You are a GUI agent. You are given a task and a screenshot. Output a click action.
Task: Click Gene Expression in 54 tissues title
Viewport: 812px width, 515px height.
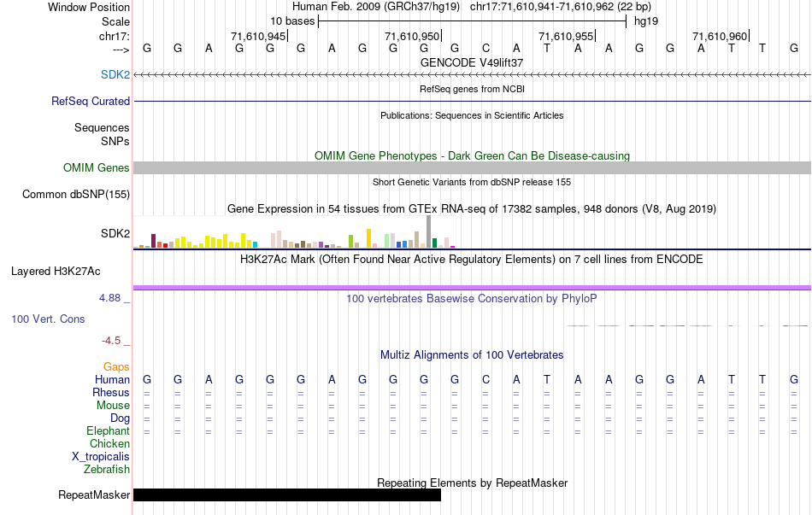(472, 209)
